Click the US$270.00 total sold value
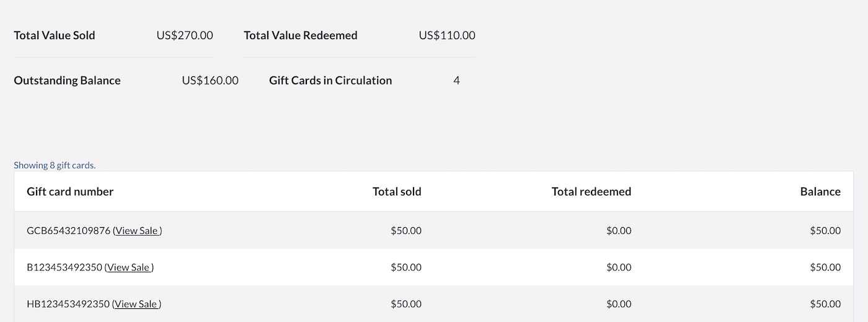Image resolution: width=868 pixels, height=322 pixels. [185, 35]
